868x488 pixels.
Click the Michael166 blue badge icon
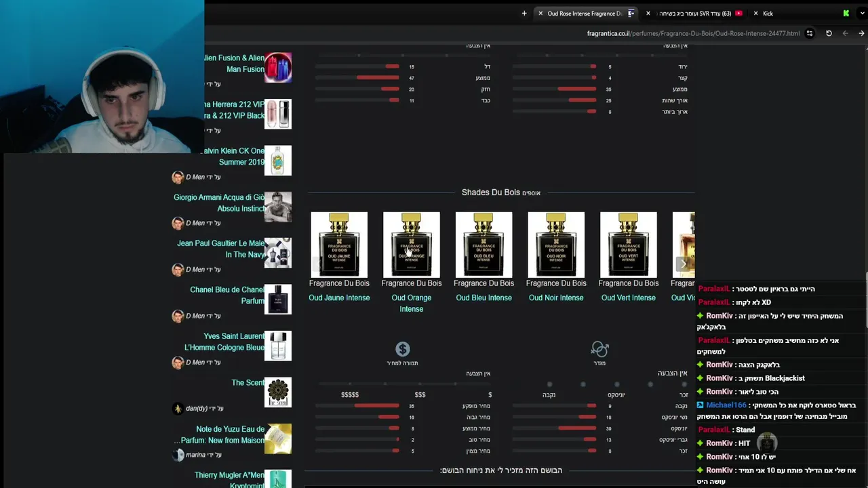click(701, 405)
